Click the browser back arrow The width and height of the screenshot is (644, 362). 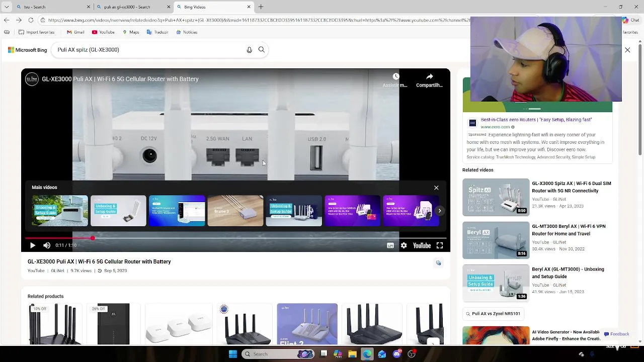coord(6,20)
